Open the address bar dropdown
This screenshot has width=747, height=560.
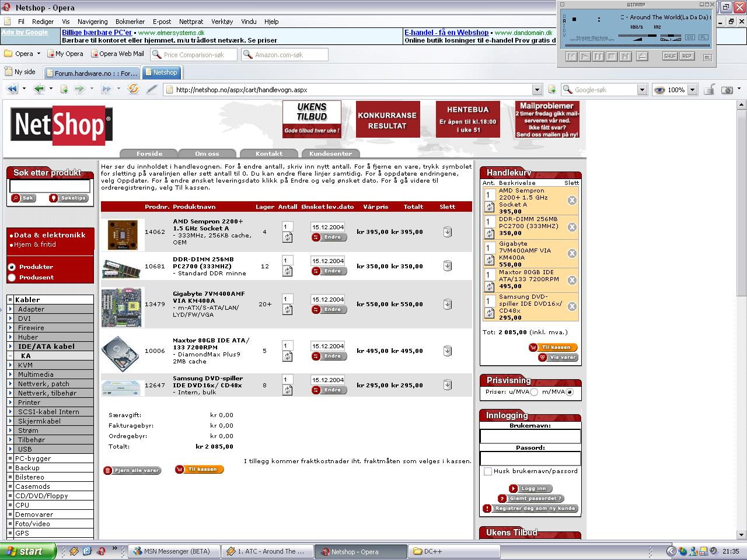(537, 90)
